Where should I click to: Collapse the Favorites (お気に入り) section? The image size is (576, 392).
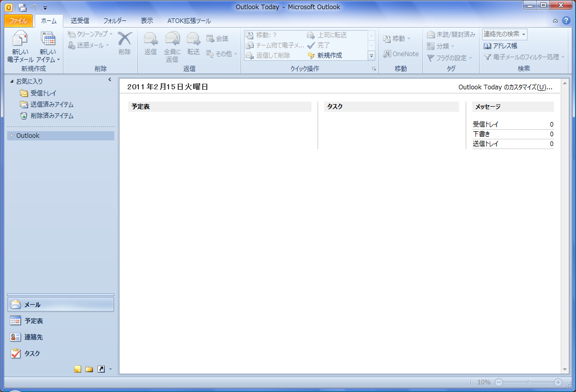point(12,81)
